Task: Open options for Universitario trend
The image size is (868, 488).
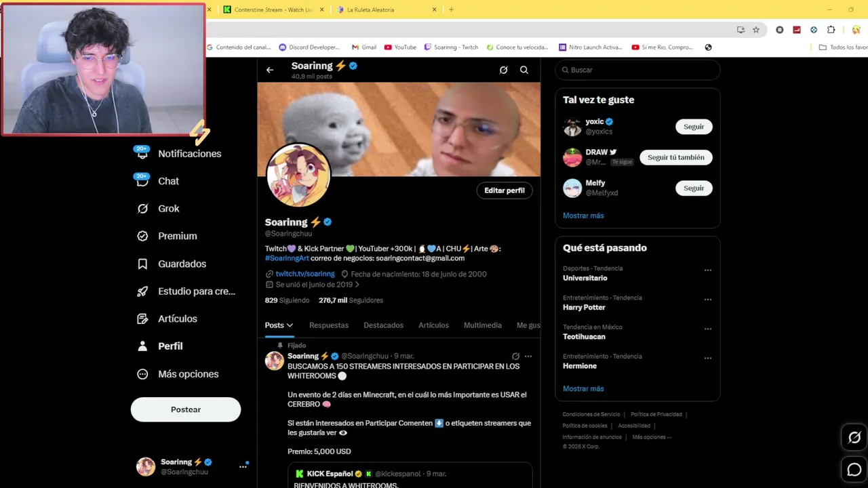Action: pos(708,270)
